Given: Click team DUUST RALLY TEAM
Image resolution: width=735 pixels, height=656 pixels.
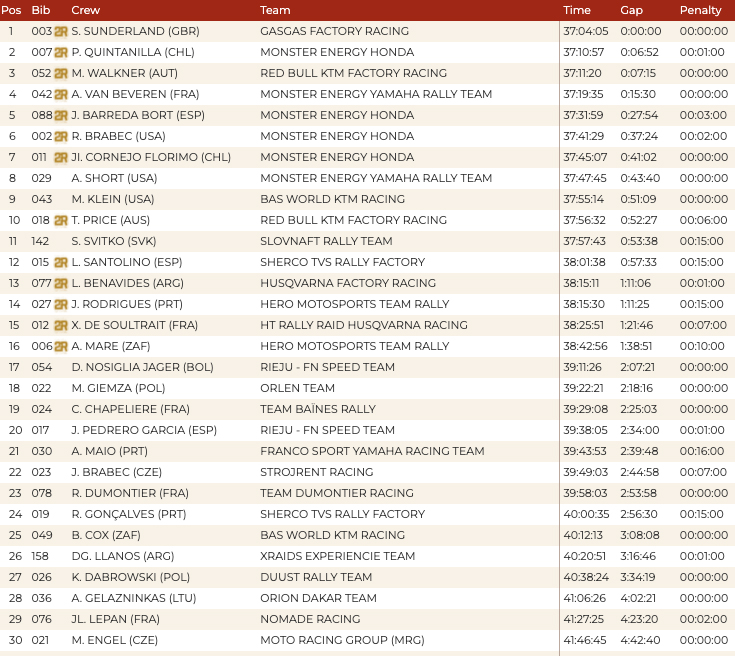Looking at the screenshot, I should click(x=316, y=577).
